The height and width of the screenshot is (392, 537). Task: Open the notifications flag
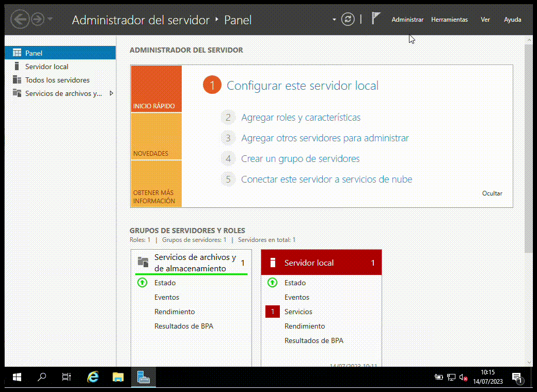[x=376, y=18]
